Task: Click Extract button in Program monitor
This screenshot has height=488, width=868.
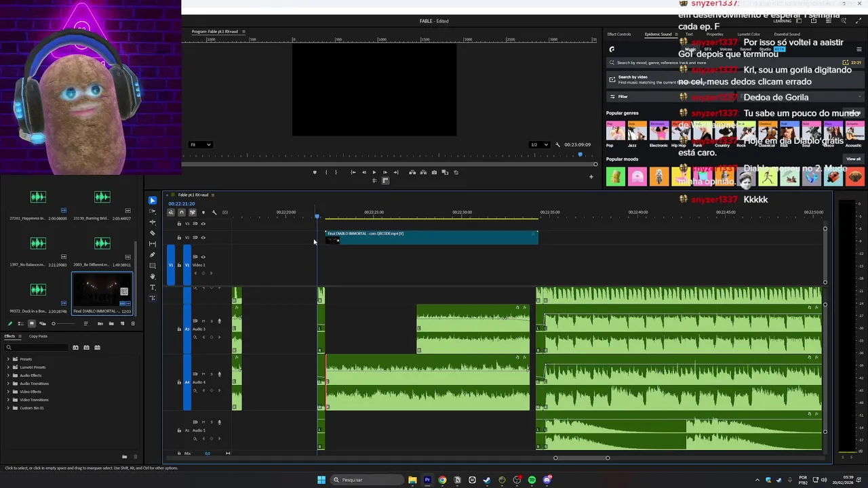Action: pyautogui.click(x=422, y=172)
